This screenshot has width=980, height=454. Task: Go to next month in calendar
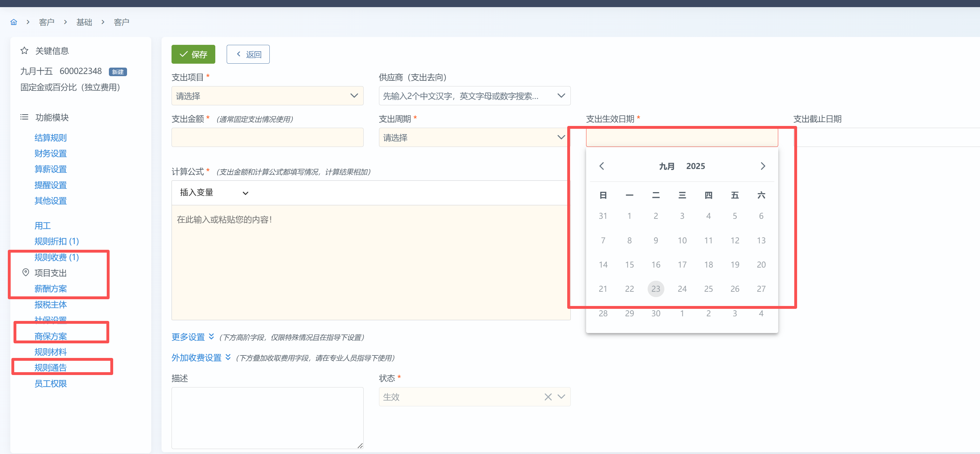pyautogui.click(x=762, y=166)
